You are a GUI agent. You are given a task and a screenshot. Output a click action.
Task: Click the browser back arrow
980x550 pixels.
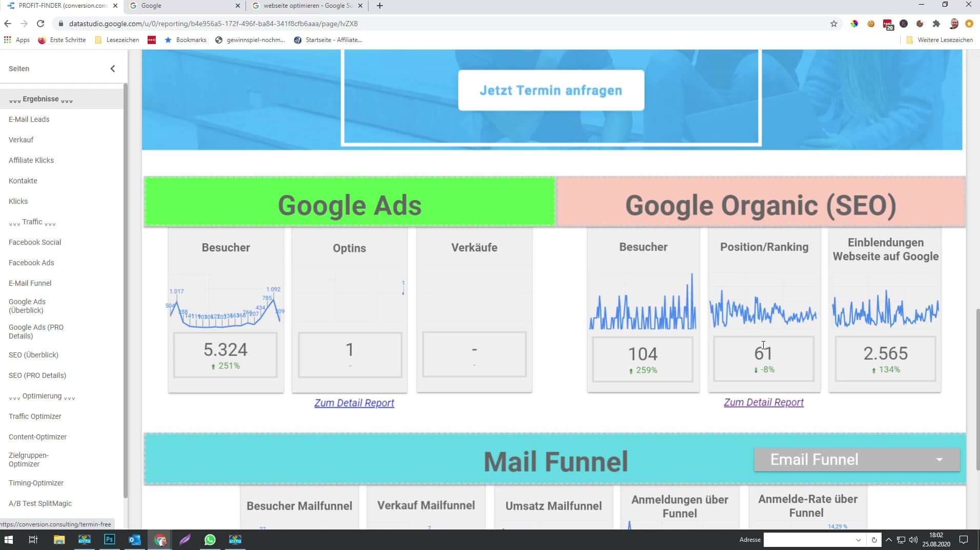click(7, 24)
